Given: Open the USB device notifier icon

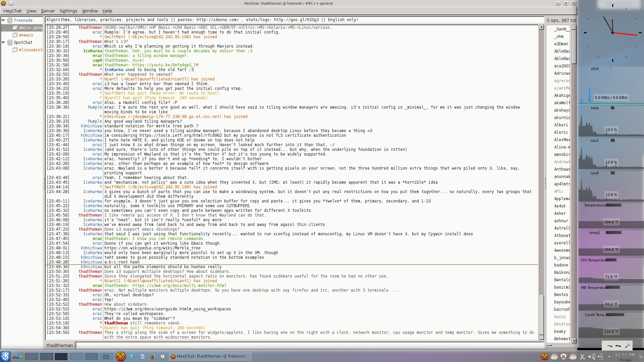Looking at the screenshot, I should coord(601,357).
